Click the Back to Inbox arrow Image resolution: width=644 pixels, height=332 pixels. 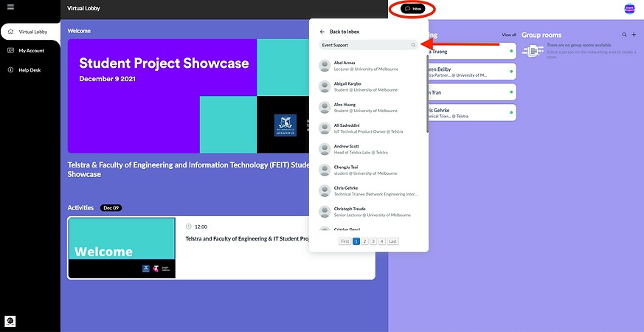[322, 32]
